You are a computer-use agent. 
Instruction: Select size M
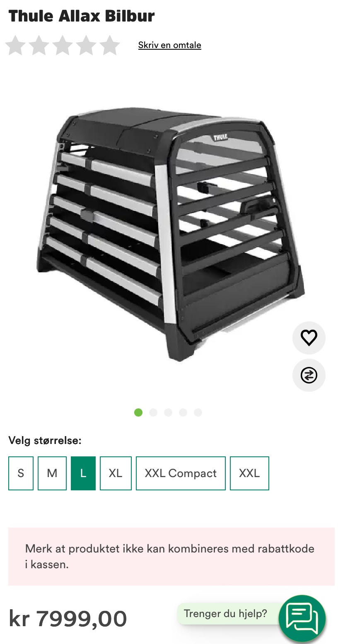tap(52, 473)
